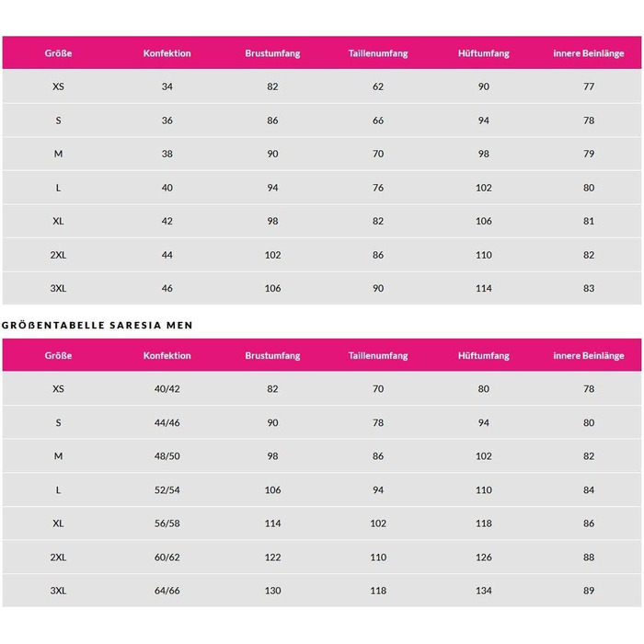Click the Brustumfang header in the men's table

272,355
